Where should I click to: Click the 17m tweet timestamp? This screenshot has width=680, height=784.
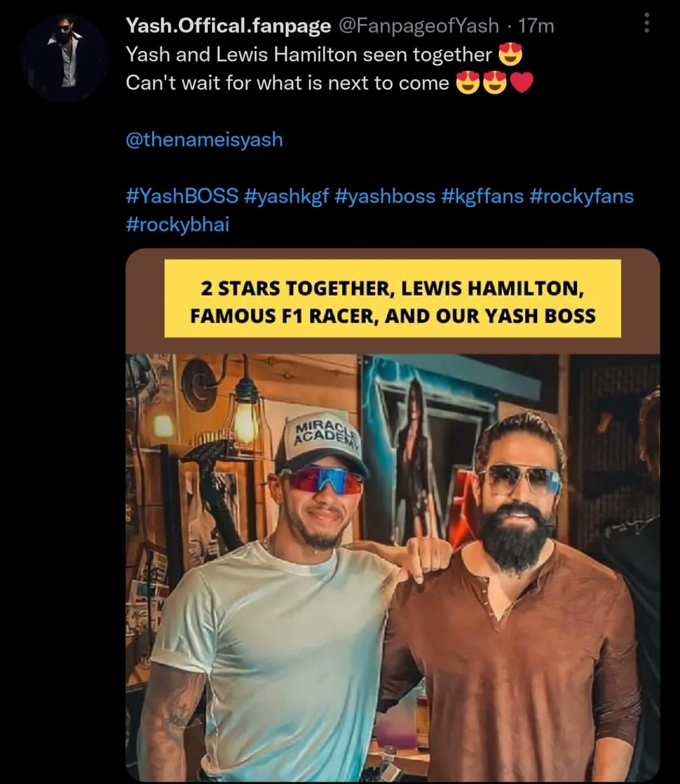tap(536, 25)
